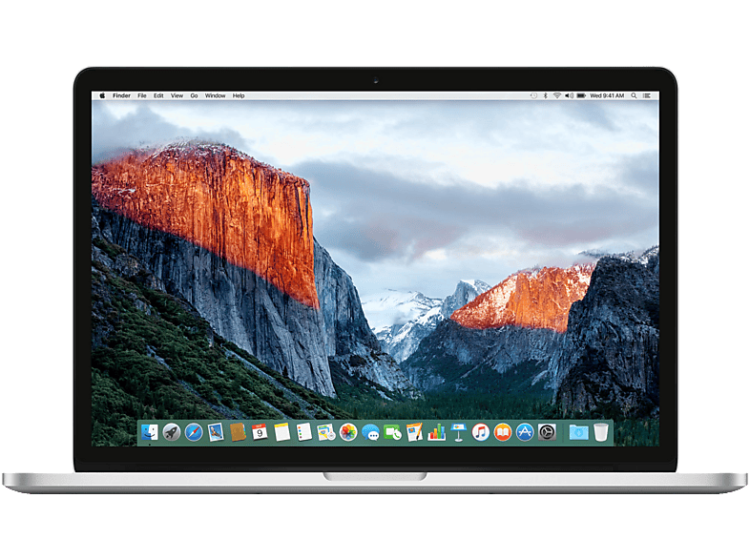
Task: Open Messages blue speech bubble icon
Action: pos(370,432)
